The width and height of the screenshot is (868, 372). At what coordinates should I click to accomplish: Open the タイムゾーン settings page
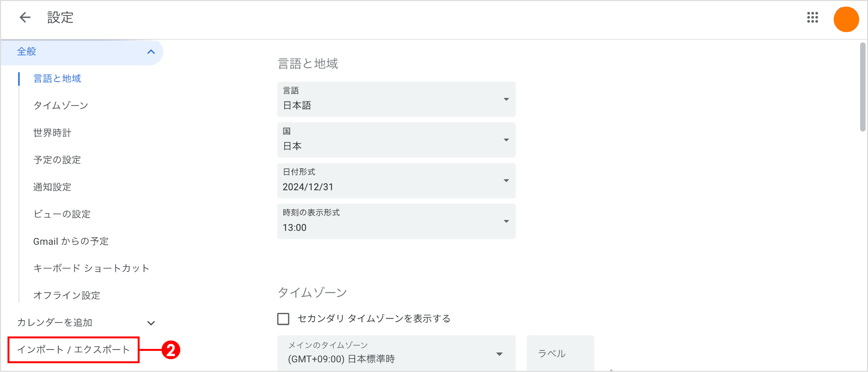[x=61, y=105]
